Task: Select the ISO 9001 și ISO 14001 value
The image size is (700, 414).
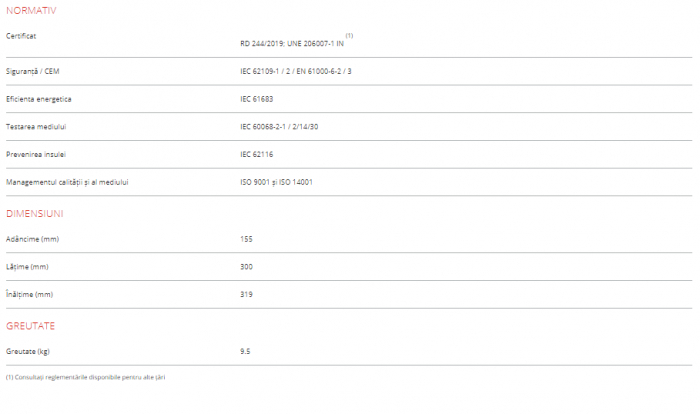Action: 276,182
